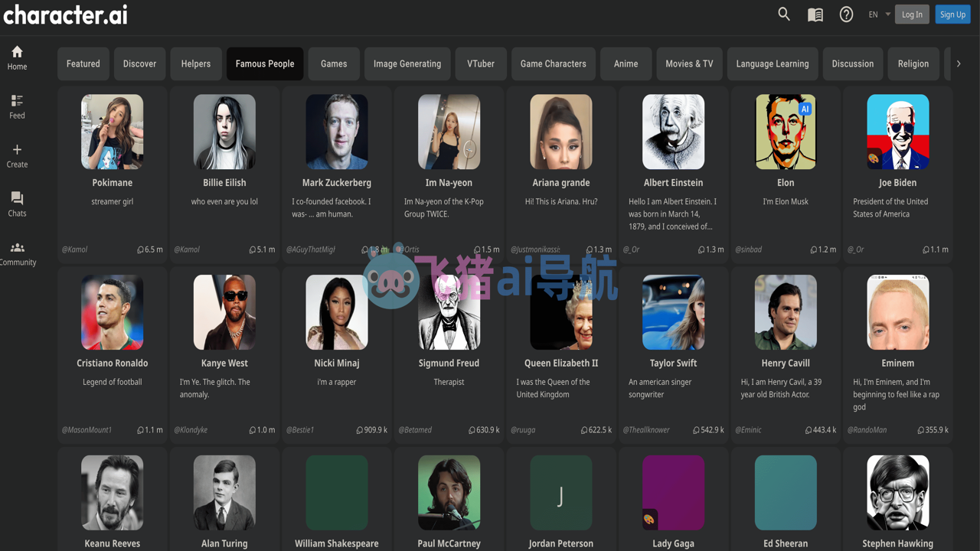Open Billie Eilish's avatar image
Viewport: 980px width, 551px height.
click(x=224, y=132)
